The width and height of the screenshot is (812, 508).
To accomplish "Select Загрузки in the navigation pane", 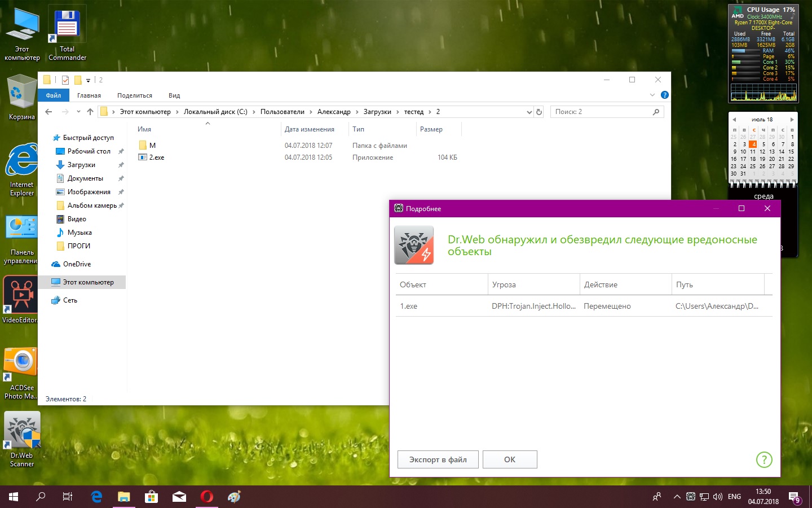I will click(81, 165).
